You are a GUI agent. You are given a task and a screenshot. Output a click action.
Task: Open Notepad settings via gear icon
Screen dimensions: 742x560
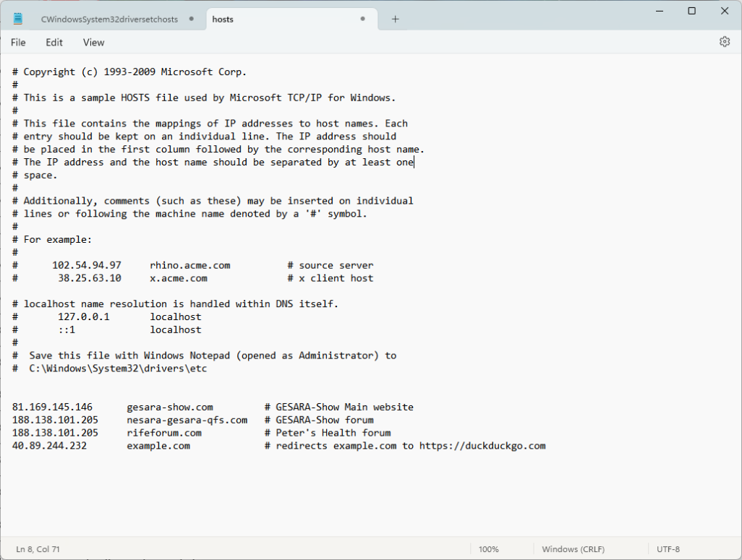coord(725,42)
